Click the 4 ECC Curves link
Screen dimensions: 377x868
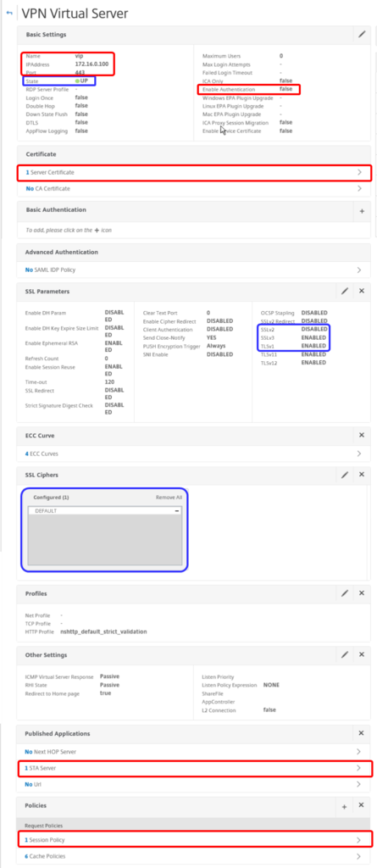click(42, 453)
